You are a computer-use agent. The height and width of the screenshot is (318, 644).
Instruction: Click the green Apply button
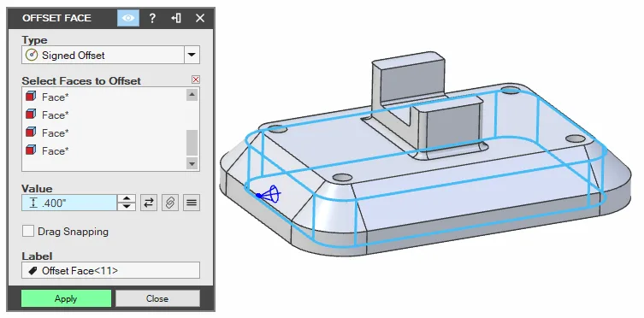pos(66,298)
